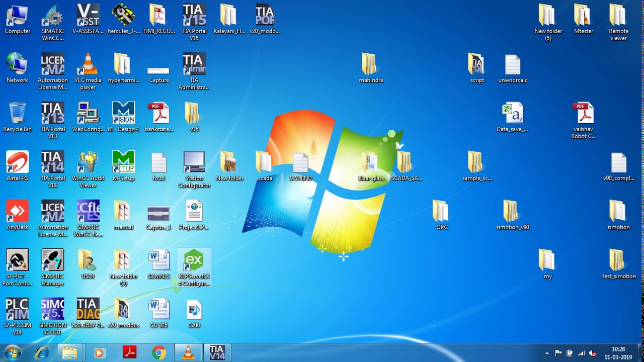The image size is (644, 362).
Task: Launch VLC media player desktop shortcut
Action: (x=88, y=71)
